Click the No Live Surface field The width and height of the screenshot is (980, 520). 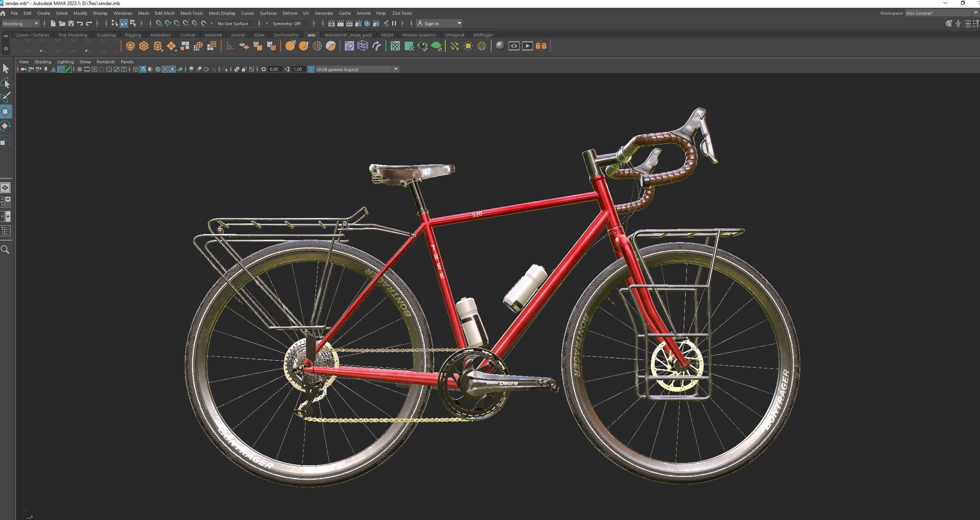pyautogui.click(x=235, y=23)
